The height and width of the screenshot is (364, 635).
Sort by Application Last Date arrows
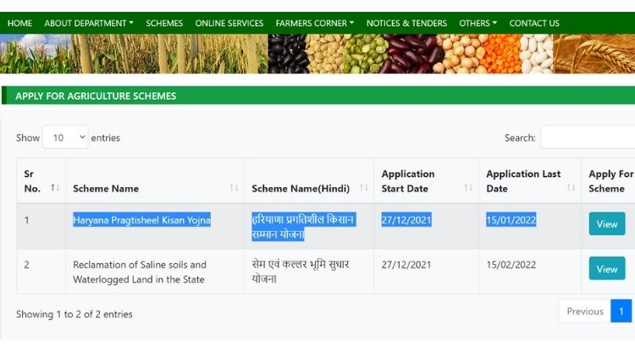pos(571,187)
